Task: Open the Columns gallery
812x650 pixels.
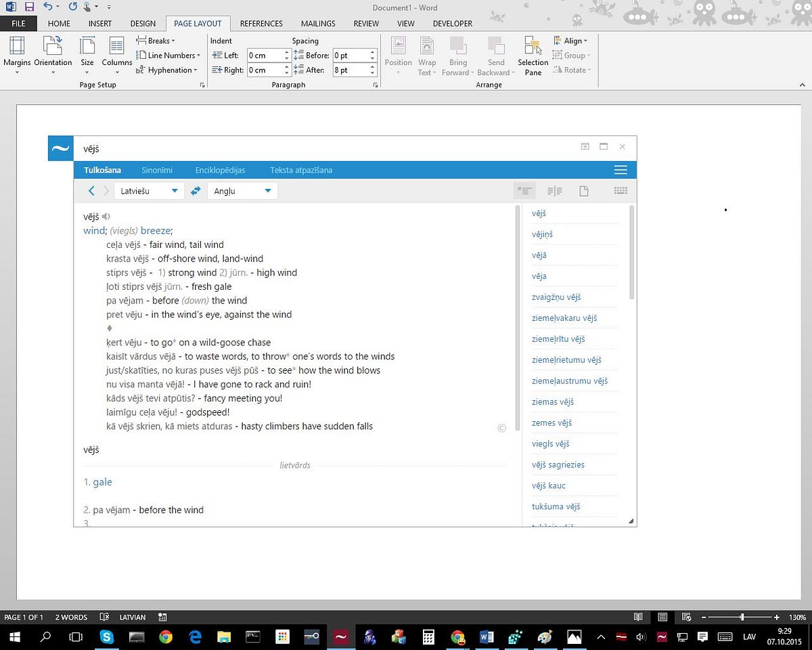Action: pos(117,56)
